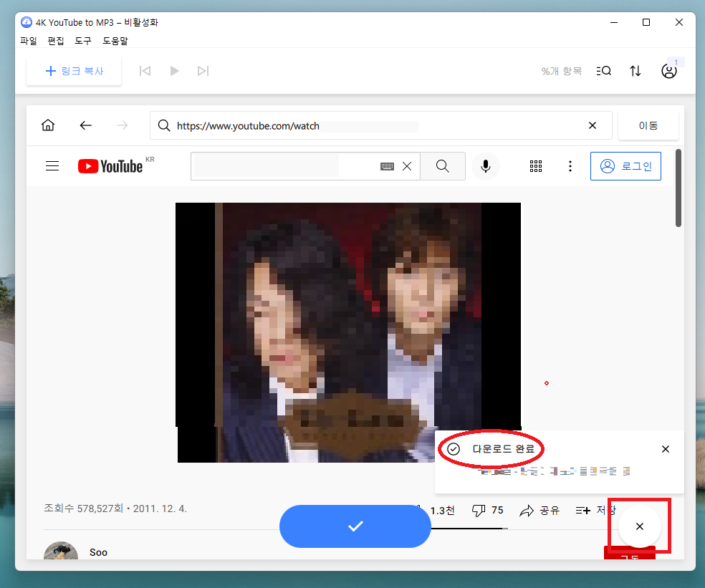Skip to next track in toolbar
Viewport: 705px width, 588px height.
pos(203,71)
